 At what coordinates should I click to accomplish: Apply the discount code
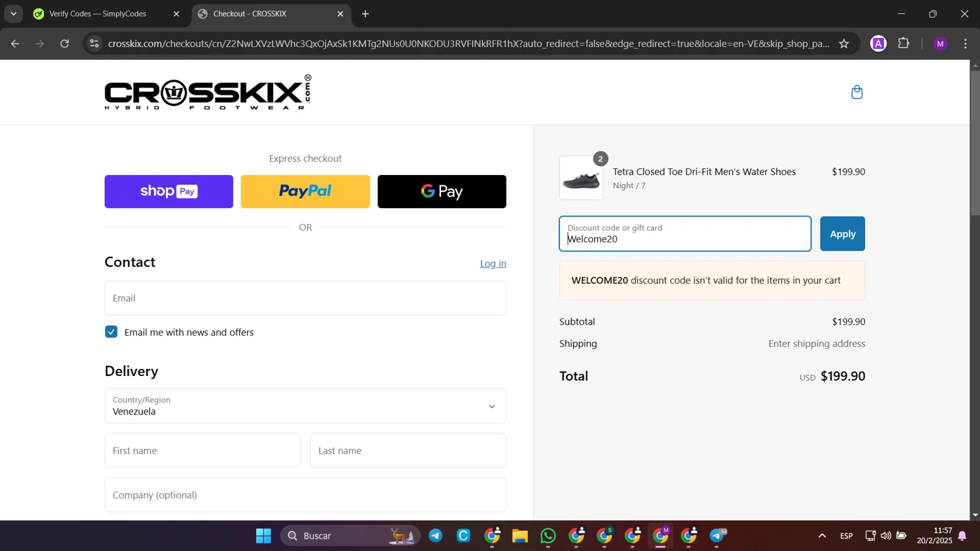point(842,234)
